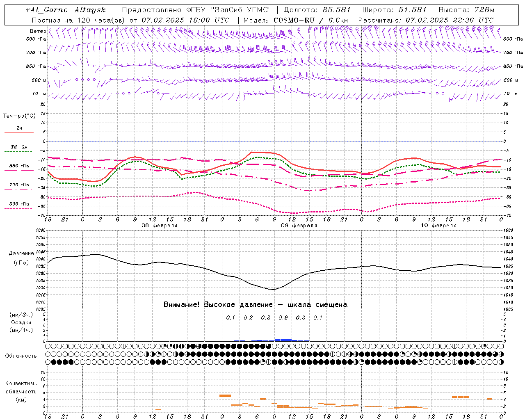Click the (мм/1ч.) precipitation unit label
Image resolution: width=525 pixels, height=420 pixels.
tap(21, 330)
